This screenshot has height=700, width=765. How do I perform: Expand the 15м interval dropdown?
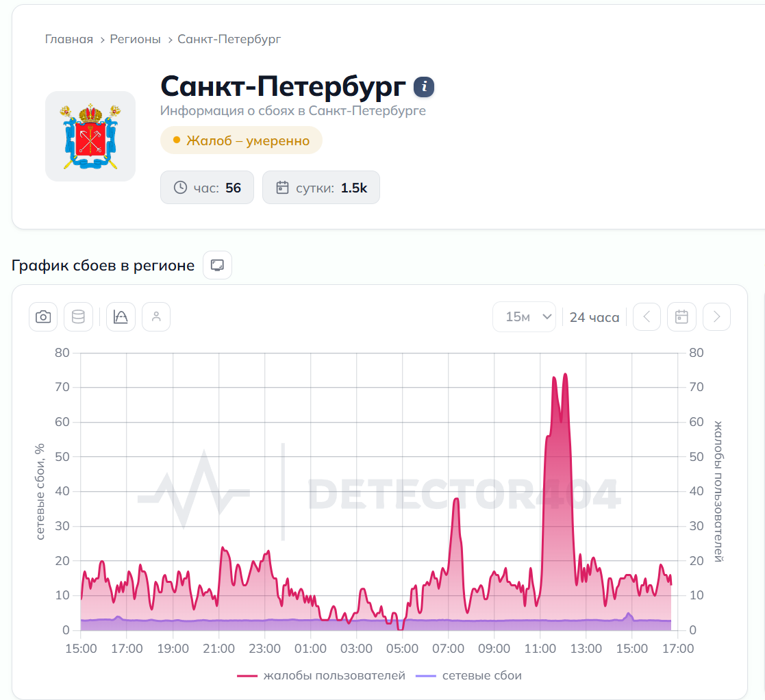[524, 317]
